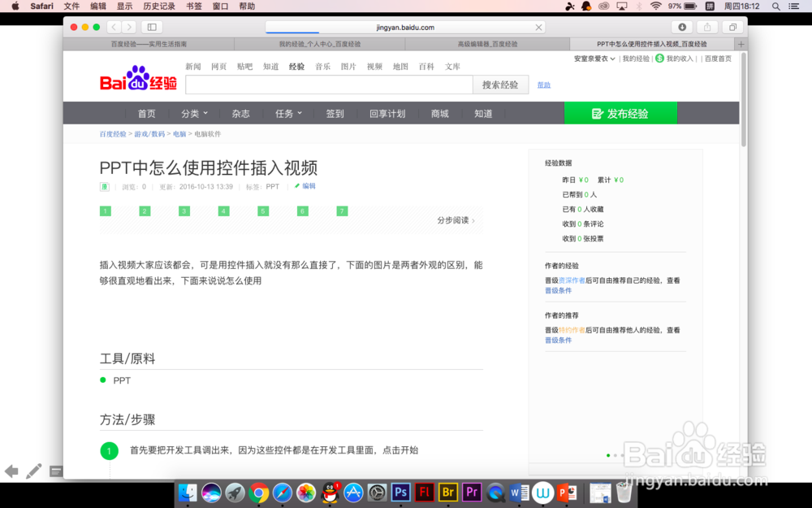Select the 文库 category above search box
The image size is (812, 508).
pos(452,67)
